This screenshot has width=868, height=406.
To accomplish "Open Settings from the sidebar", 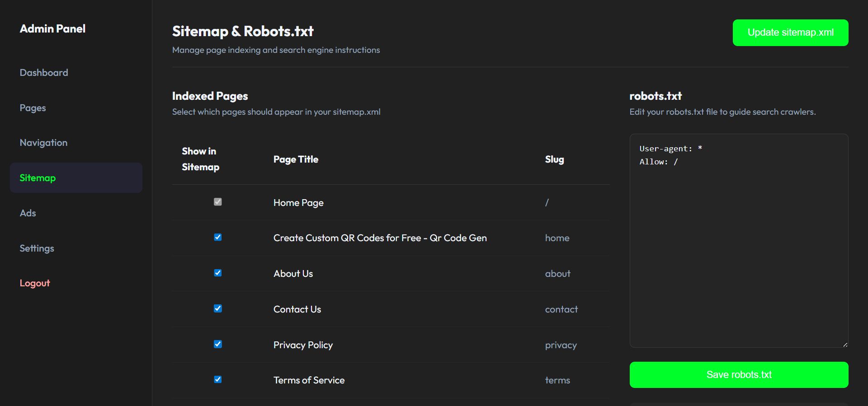I will point(37,248).
